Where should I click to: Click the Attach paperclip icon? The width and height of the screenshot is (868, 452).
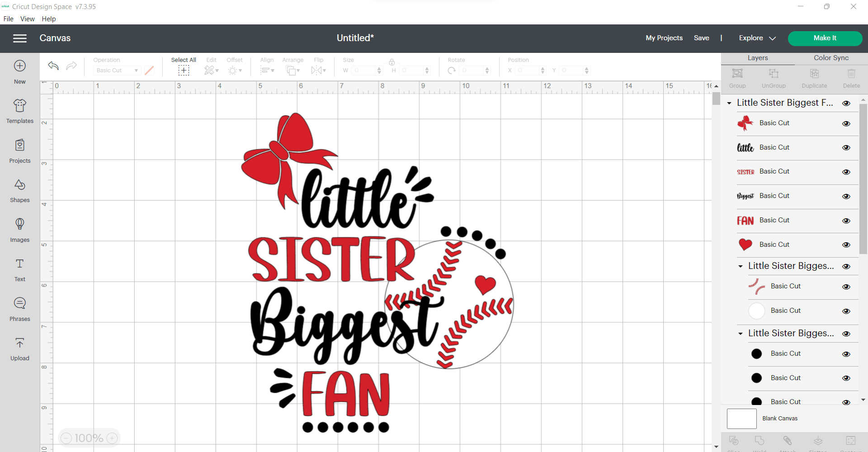788,441
